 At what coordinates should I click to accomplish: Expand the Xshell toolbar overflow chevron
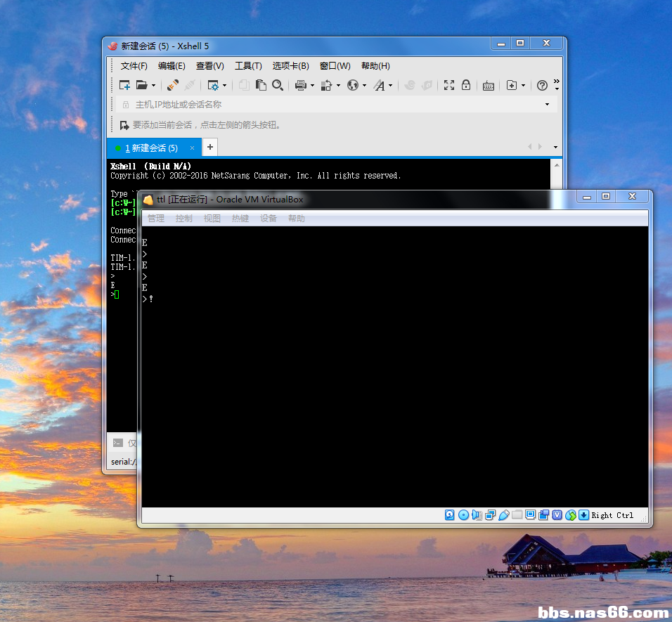[x=556, y=84]
